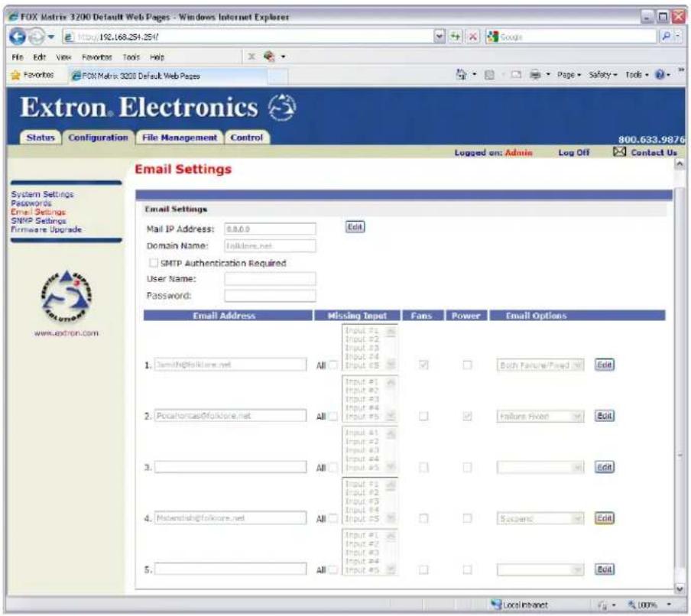Open the Tools menu in menu bar

(x=131, y=57)
